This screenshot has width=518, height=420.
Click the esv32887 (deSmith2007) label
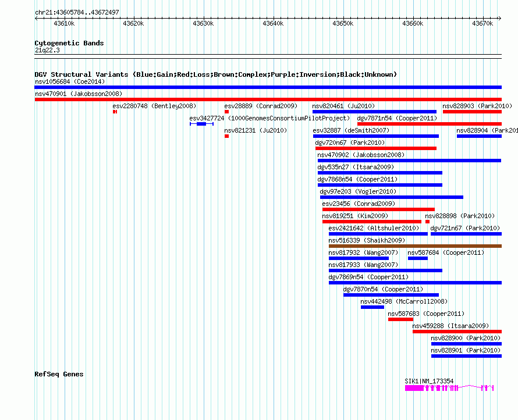coord(351,130)
